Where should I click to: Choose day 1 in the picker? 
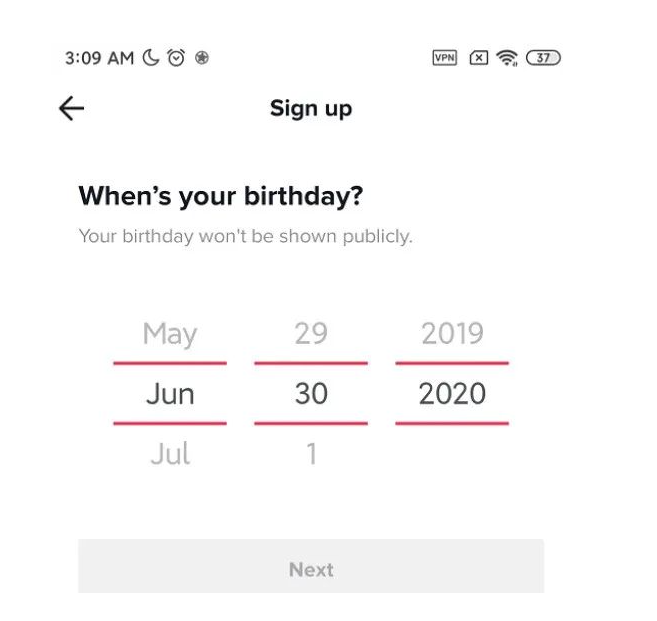[x=311, y=454]
